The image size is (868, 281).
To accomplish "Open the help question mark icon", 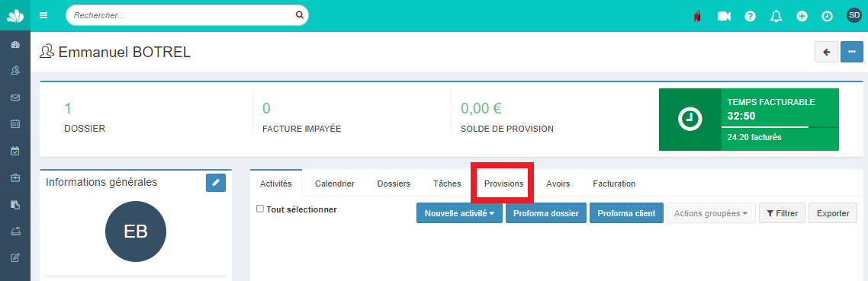I will pyautogui.click(x=750, y=16).
